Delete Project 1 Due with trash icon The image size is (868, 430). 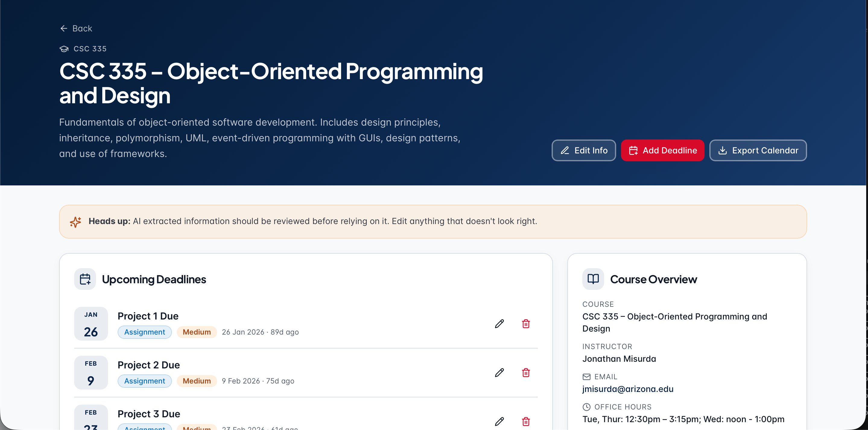[526, 324]
